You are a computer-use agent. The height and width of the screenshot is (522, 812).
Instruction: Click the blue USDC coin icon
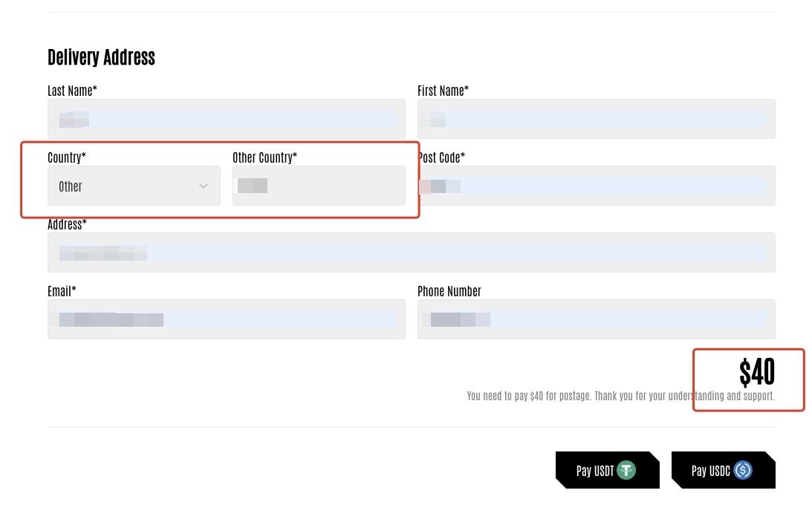point(743,470)
